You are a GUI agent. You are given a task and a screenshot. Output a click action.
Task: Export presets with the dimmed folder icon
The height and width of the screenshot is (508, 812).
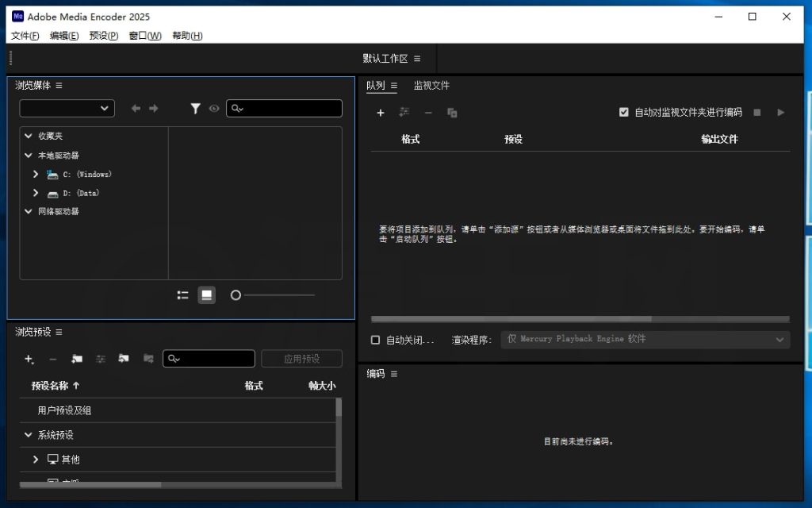coord(148,358)
